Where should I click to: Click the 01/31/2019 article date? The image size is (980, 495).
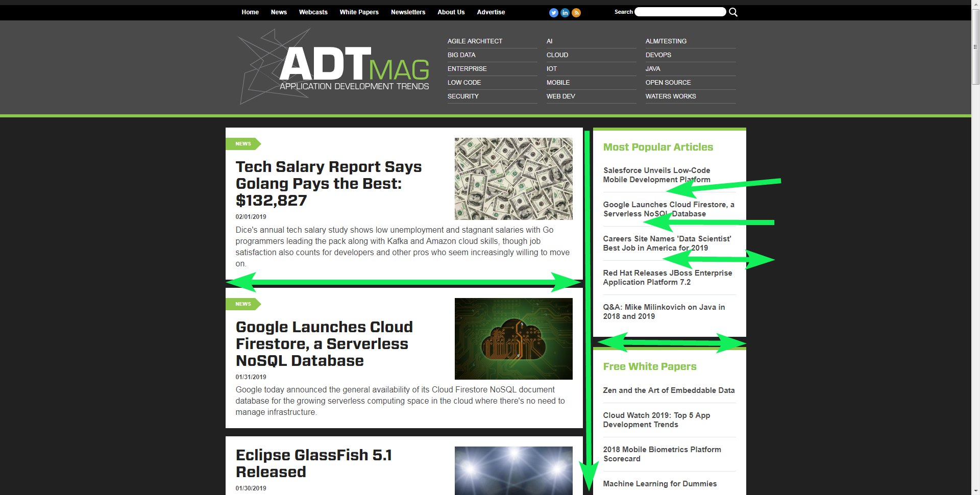[x=251, y=377]
